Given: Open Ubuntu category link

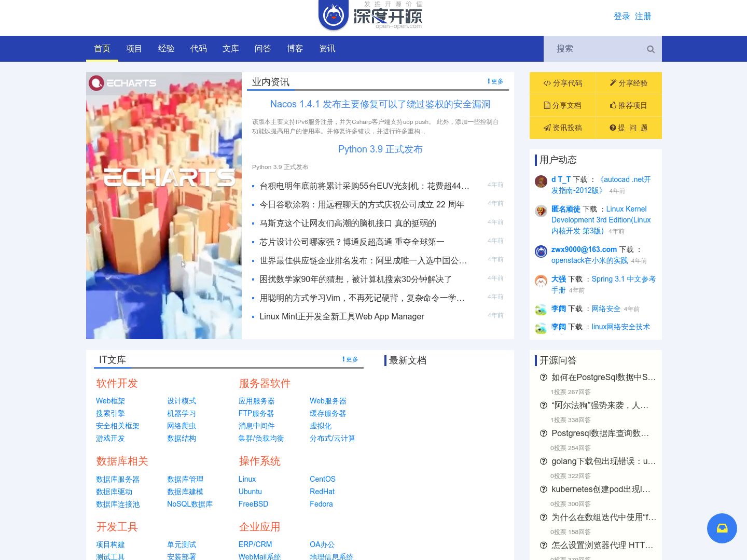Looking at the screenshot, I should (x=250, y=492).
